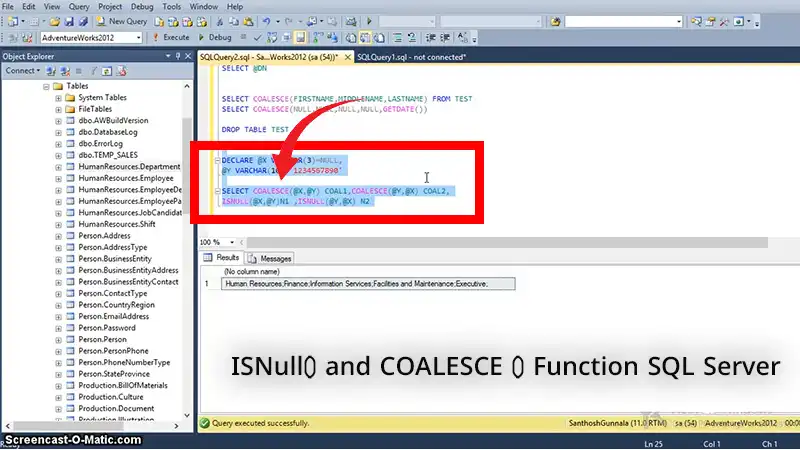The height and width of the screenshot is (450, 800).
Task: Open the Debug menu
Action: point(142,7)
